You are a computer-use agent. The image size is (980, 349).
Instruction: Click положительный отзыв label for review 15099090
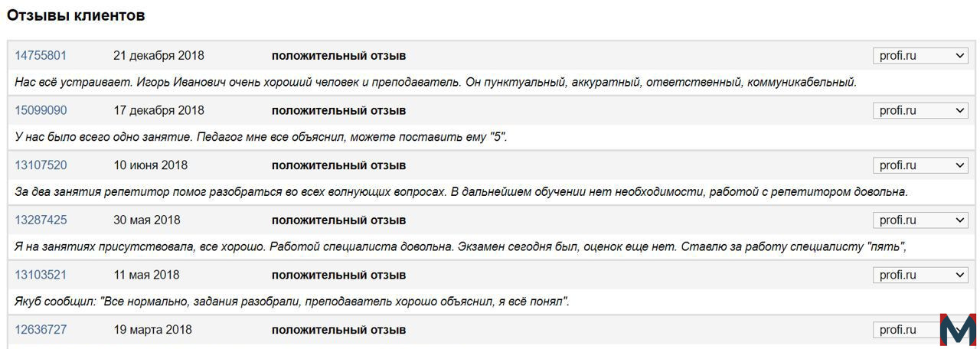[338, 111]
